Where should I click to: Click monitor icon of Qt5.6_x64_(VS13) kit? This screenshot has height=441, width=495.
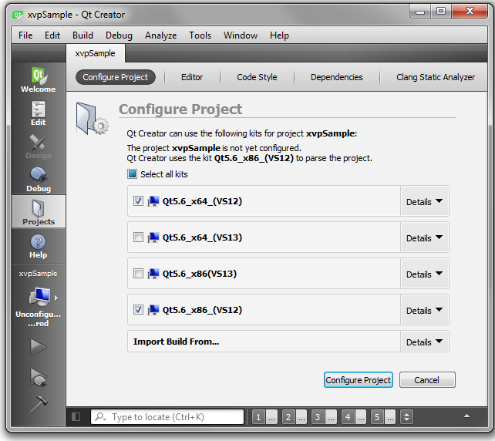153,238
